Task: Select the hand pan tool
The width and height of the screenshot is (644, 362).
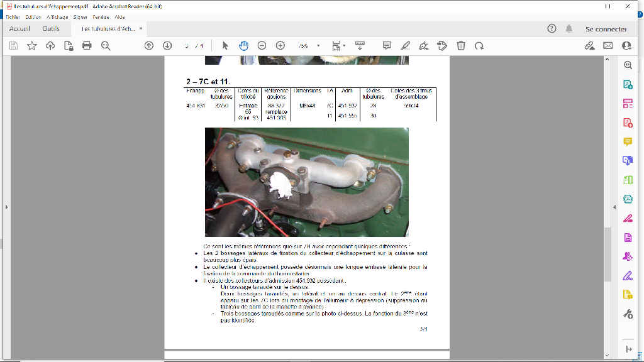Action: 243,45
